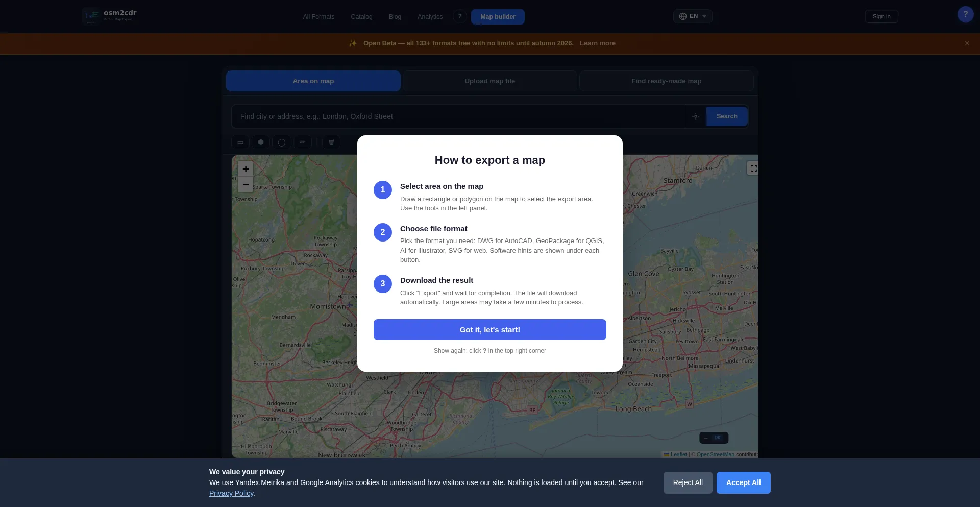The image size is (980, 507).
Task: Select the rectangle draw tool
Action: [x=240, y=142]
